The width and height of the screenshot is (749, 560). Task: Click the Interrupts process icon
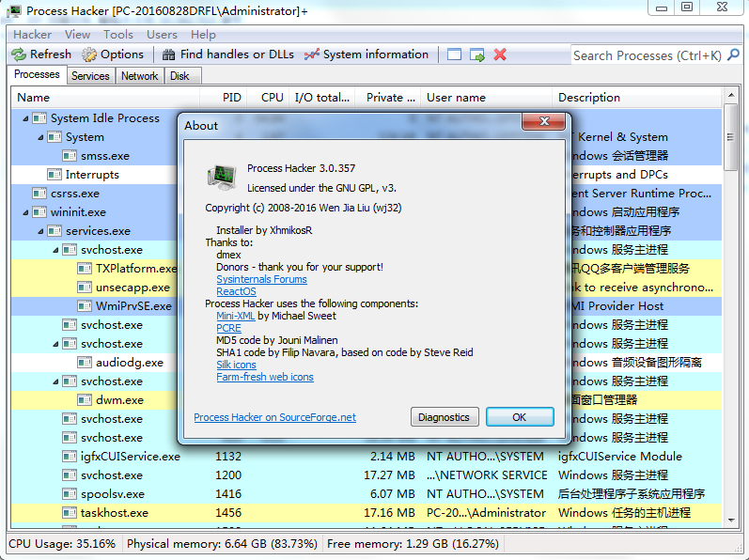[55, 175]
